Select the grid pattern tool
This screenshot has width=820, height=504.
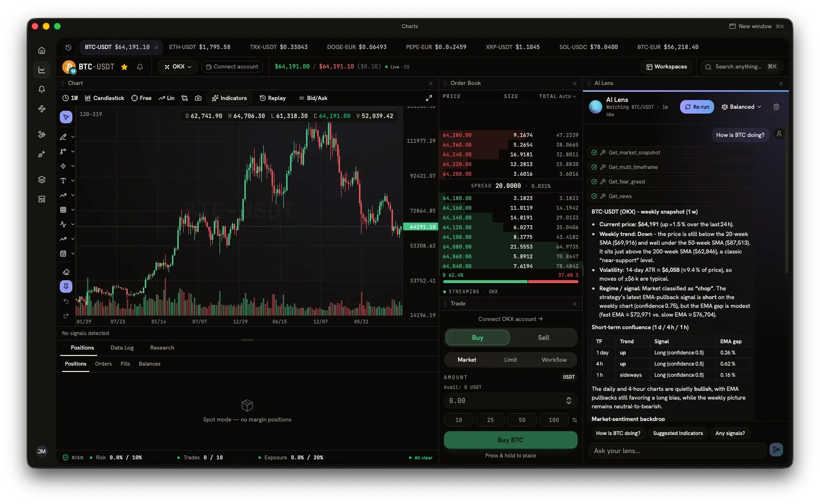(x=63, y=210)
